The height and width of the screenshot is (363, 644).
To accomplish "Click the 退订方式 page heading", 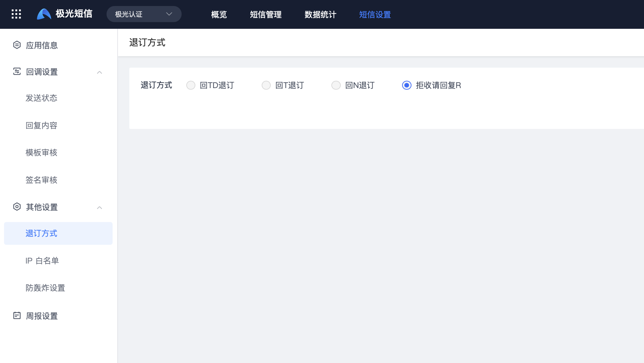I will click(x=147, y=43).
